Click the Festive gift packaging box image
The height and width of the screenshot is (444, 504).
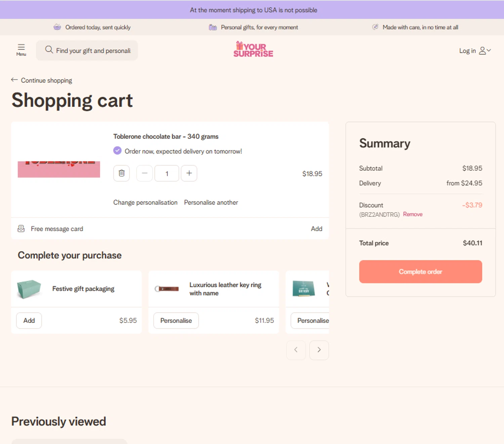[29, 289]
